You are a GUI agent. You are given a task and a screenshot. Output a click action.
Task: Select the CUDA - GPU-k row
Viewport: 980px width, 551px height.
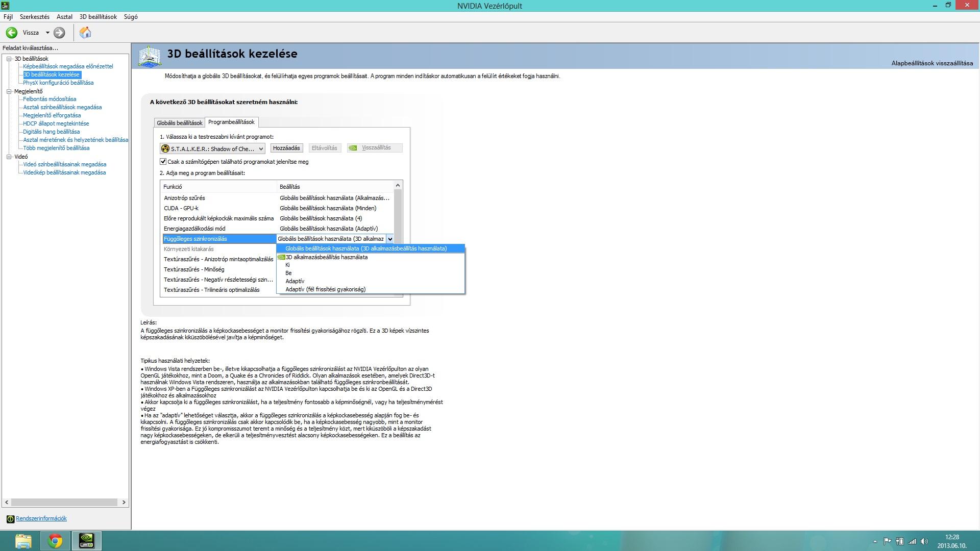[277, 208]
